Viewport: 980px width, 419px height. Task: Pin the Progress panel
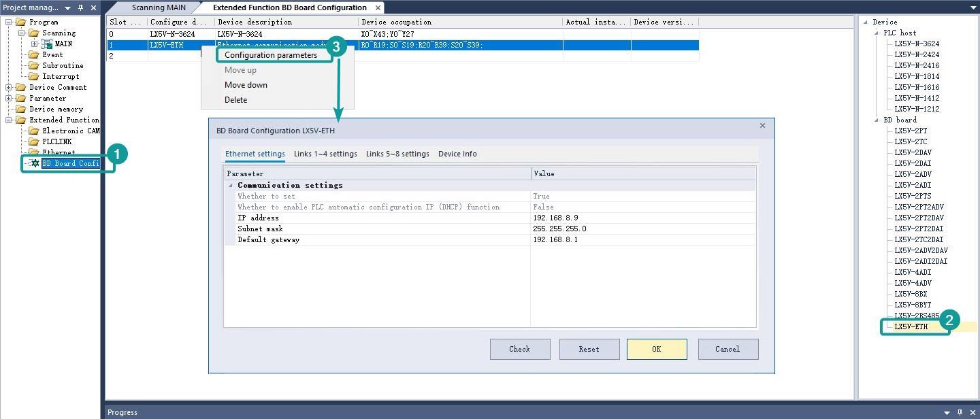[x=960, y=412]
